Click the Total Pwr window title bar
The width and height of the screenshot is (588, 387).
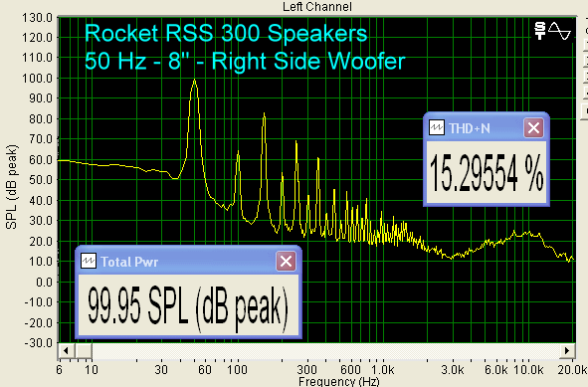click(188, 261)
